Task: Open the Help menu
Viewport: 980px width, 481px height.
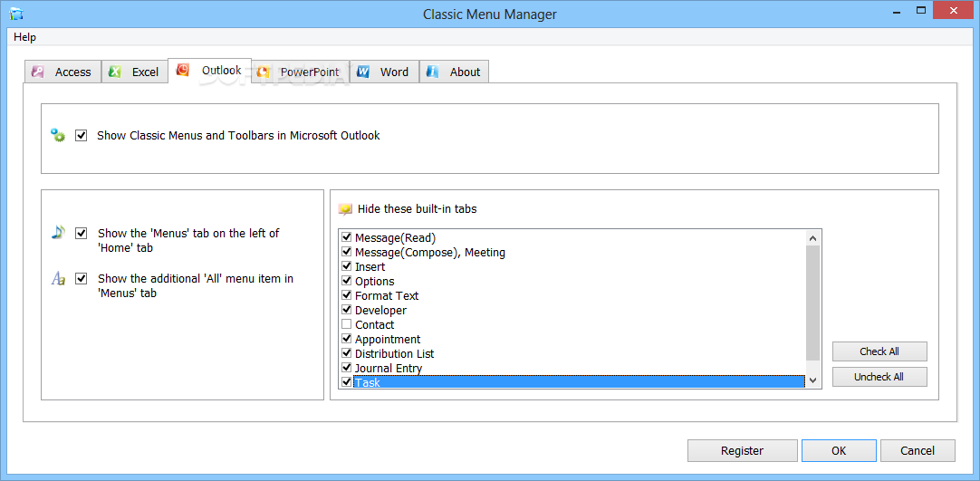Action: (x=25, y=37)
